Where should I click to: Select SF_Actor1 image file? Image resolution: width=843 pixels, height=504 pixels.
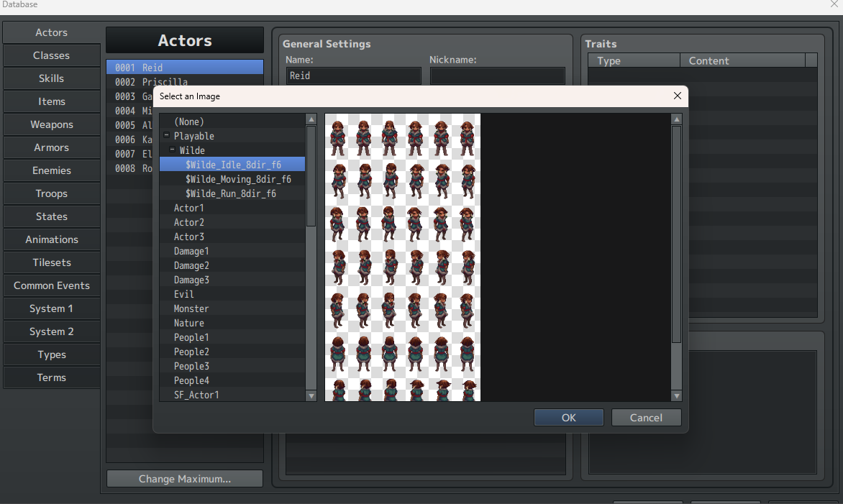(x=232, y=395)
